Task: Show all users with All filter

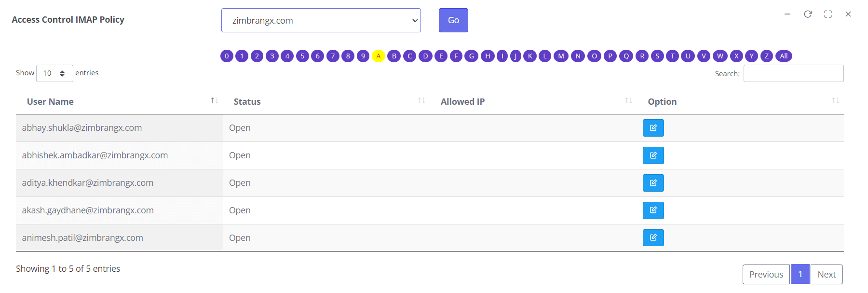Action: click(784, 56)
